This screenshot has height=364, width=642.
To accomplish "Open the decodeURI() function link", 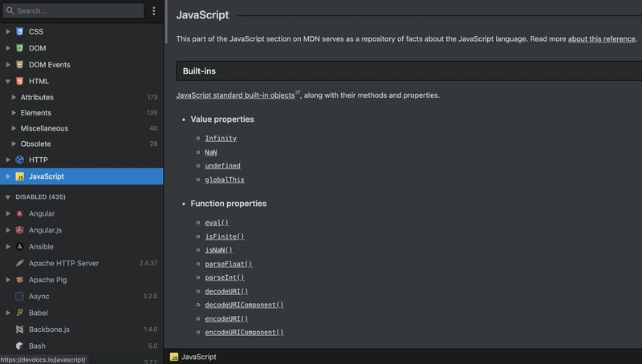I will click(x=226, y=291).
